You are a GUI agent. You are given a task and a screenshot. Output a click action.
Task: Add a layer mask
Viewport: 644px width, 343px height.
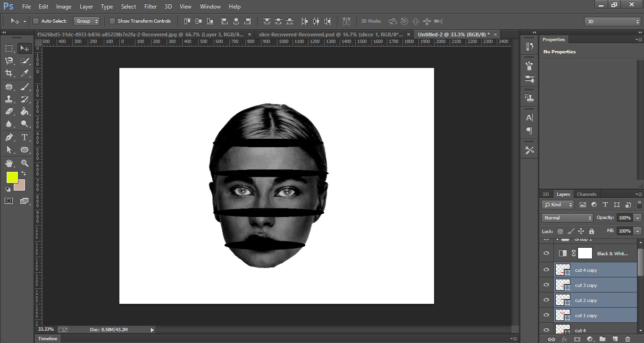pos(577,339)
